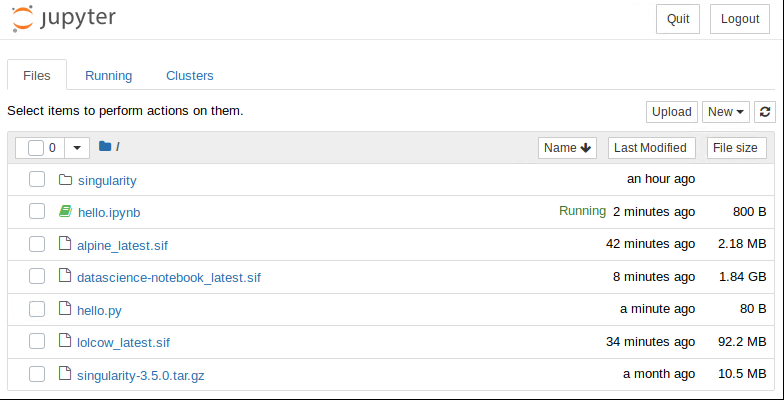The width and height of the screenshot is (784, 400).
Task: Click the '42 minutes ago' timestamp
Action: [x=650, y=244]
